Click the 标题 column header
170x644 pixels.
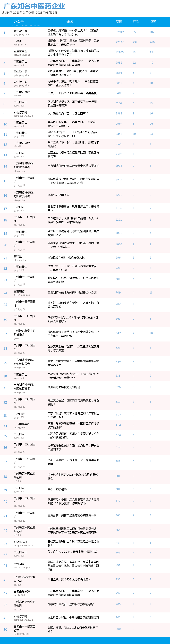point(70,22)
